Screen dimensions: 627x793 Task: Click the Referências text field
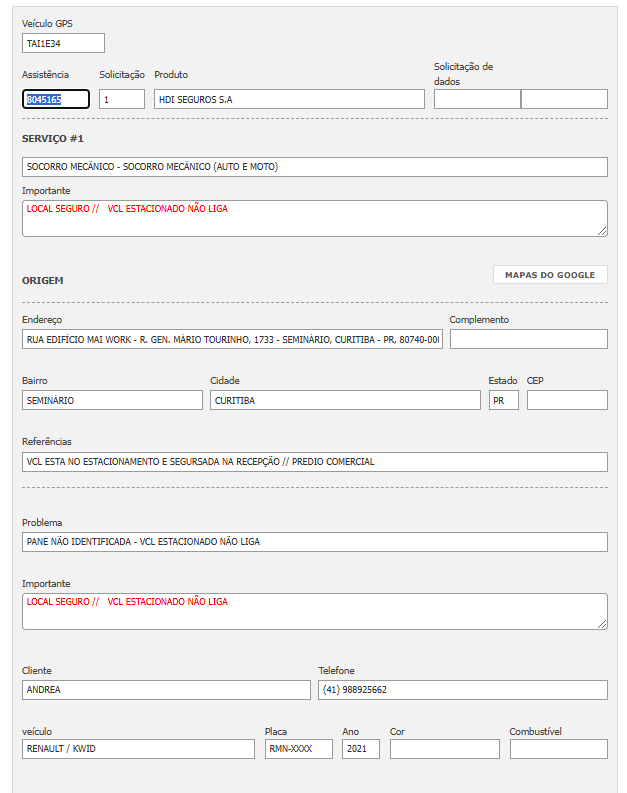click(x=314, y=462)
